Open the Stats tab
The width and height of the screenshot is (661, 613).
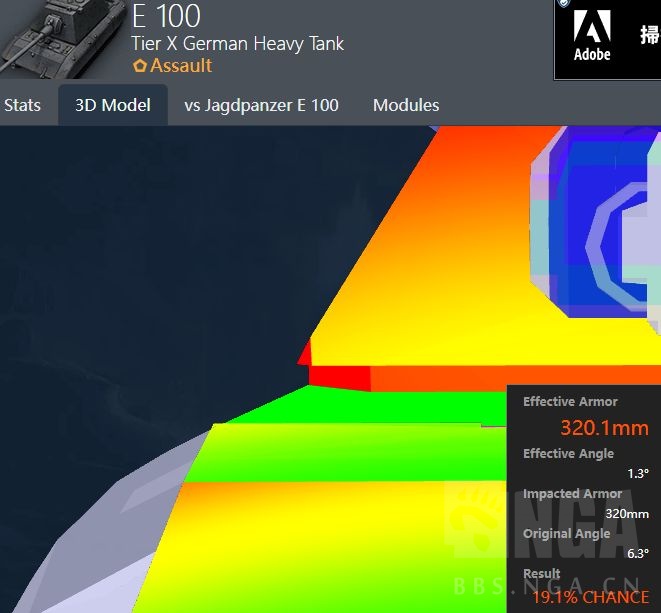point(23,105)
